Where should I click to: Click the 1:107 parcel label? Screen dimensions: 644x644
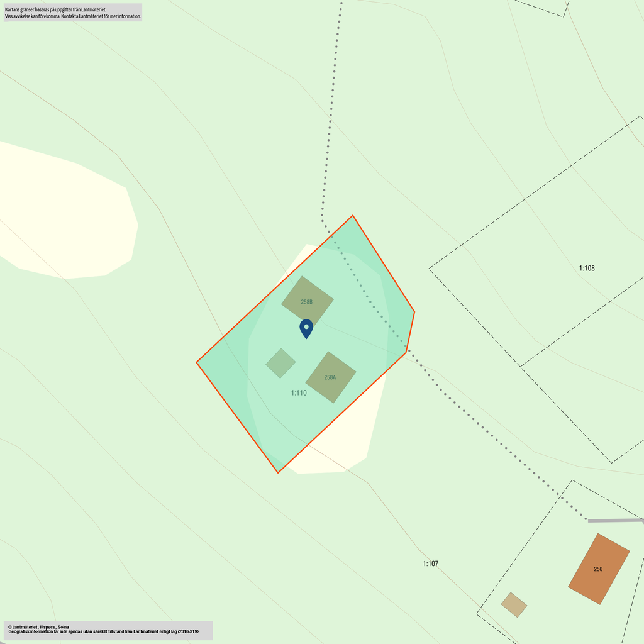point(430,564)
